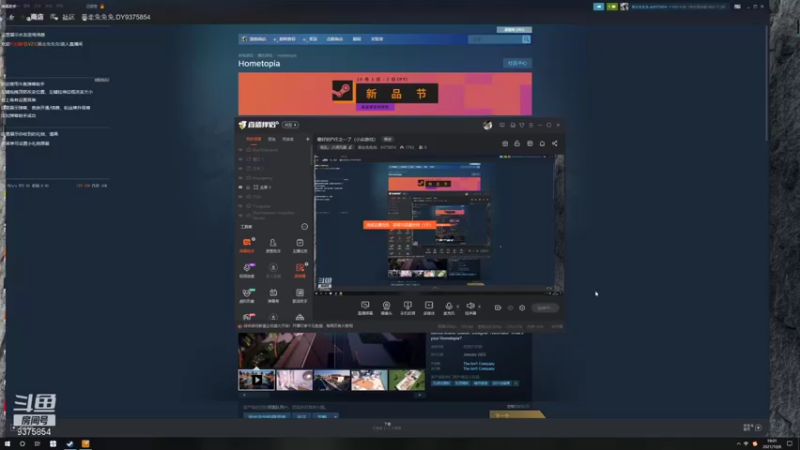Image resolution: width=800 pixels, height=450 pixels.
Task: Click 社区中心 button on Hometopia page
Action: (517, 63)
